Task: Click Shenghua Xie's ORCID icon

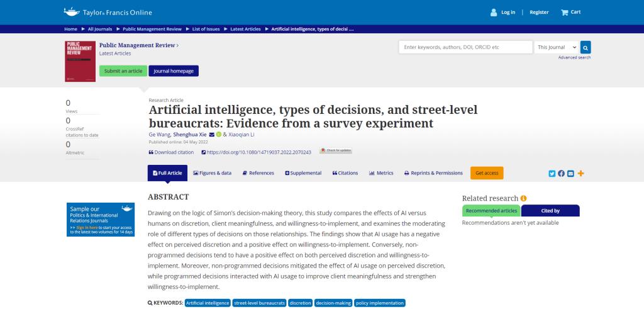Action: coord(219,134)
